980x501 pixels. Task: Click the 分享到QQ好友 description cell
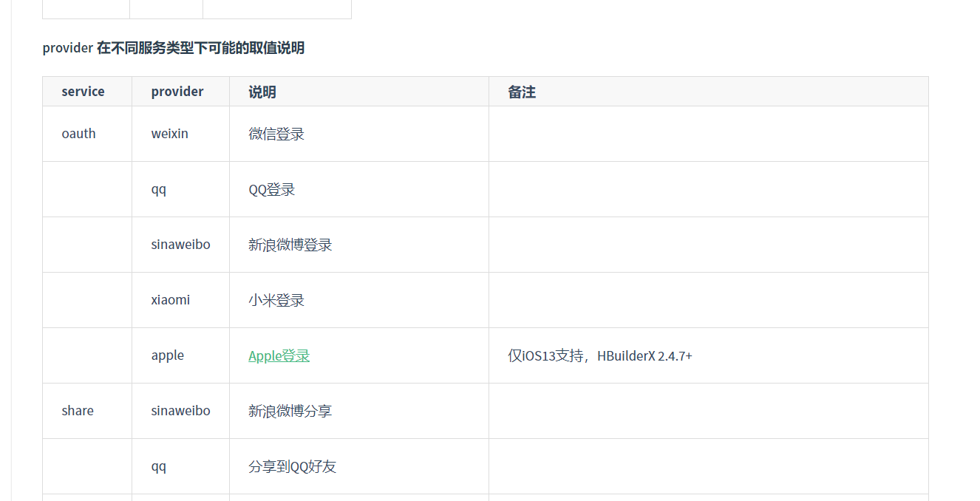point(293,466)
